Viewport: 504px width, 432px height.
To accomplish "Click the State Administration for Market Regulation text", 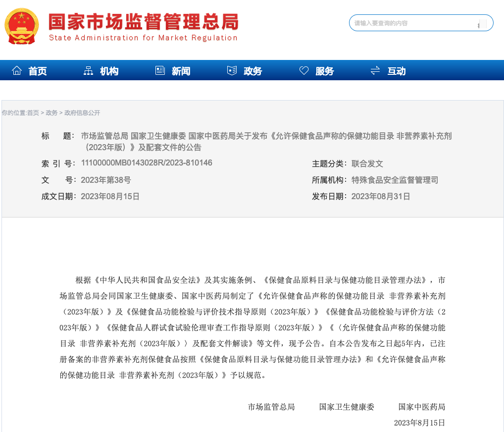I will (143, 38).
